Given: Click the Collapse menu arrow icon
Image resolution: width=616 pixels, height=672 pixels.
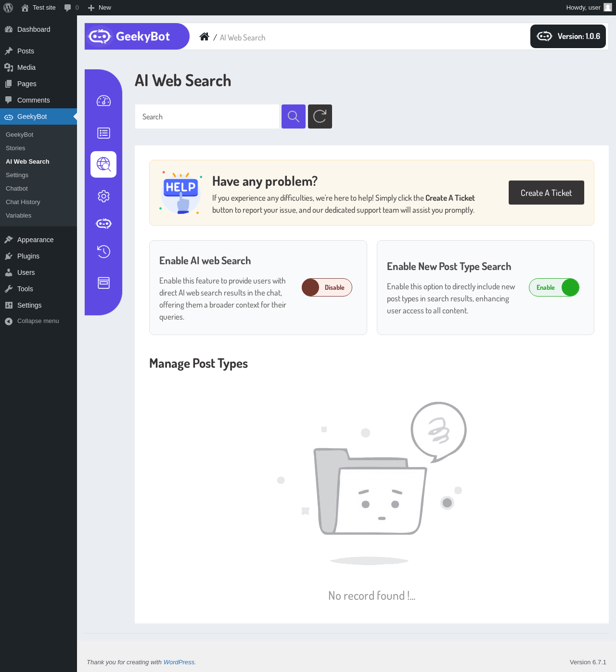Looking at the screenshot, I should [9, 321].
